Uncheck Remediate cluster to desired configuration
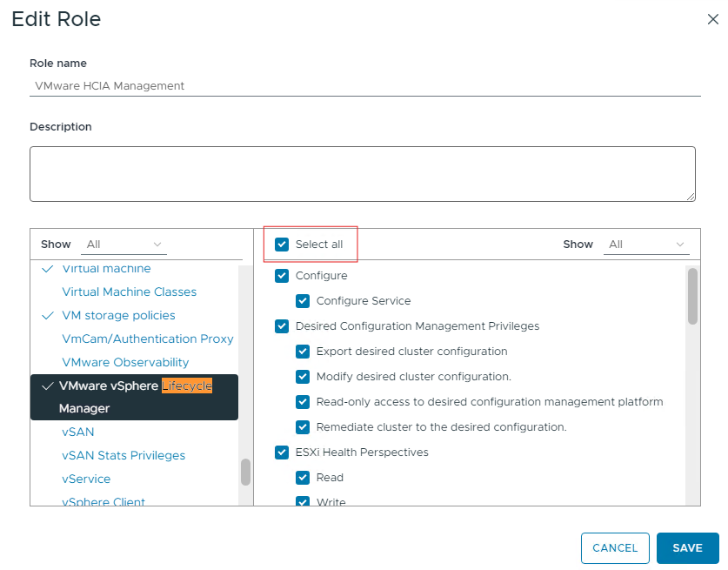This screenshot has width=728, height=570. coord(303,426)
